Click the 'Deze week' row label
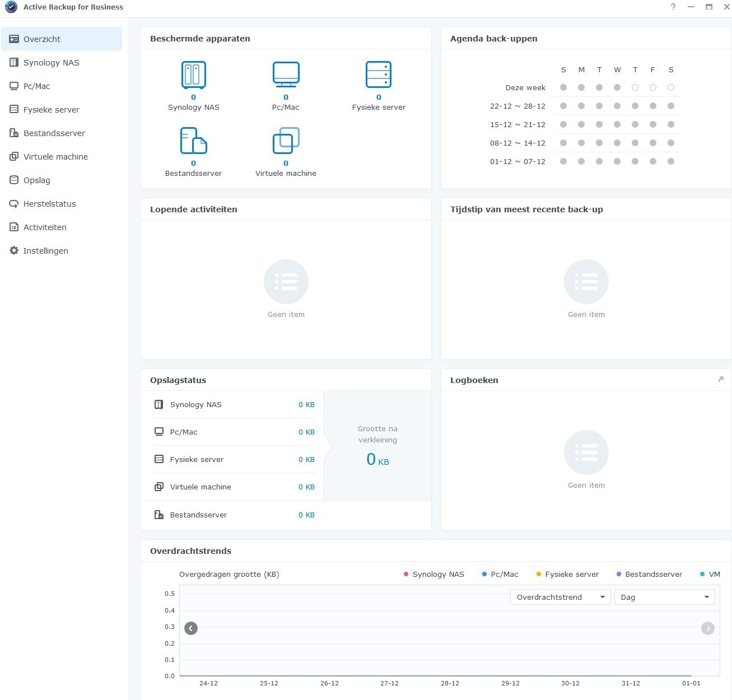 (525, 88)
